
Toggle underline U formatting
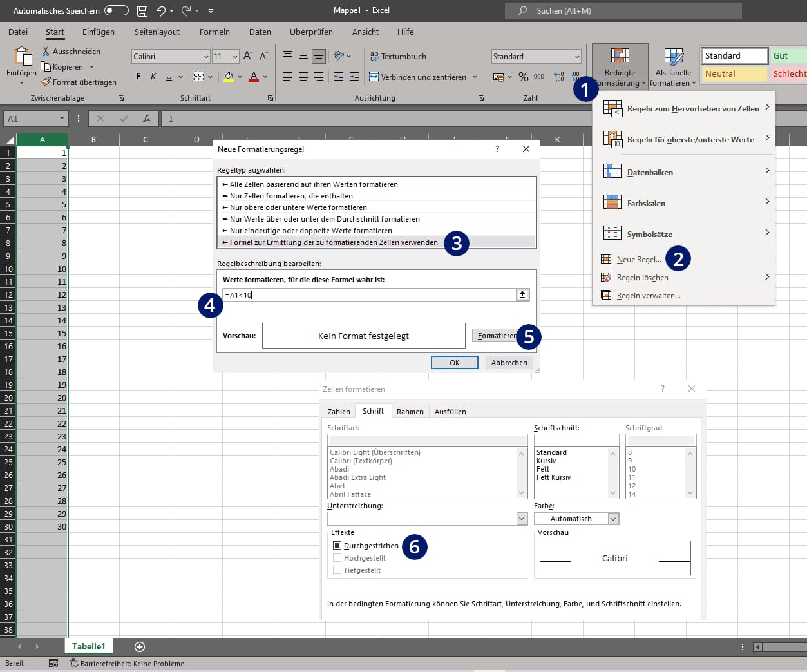click(169, 76)
